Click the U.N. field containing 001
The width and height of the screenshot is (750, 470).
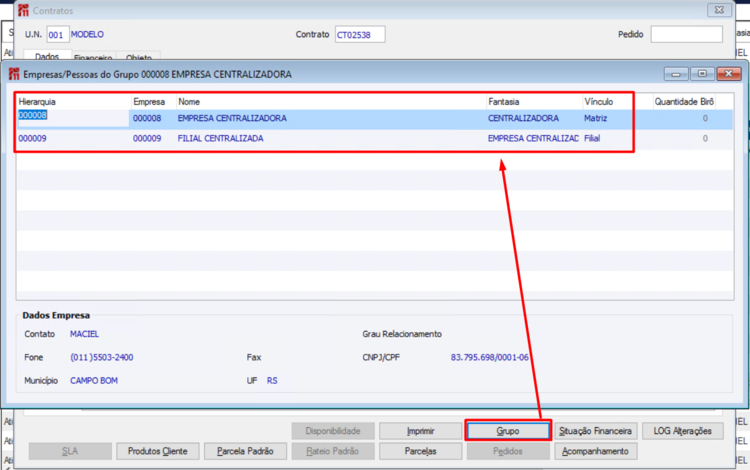click(58, 34)
